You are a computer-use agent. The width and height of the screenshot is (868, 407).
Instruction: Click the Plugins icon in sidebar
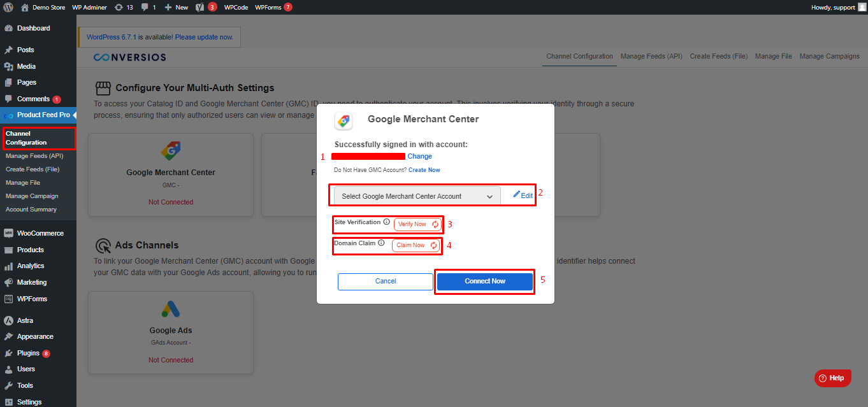(9, 353)
